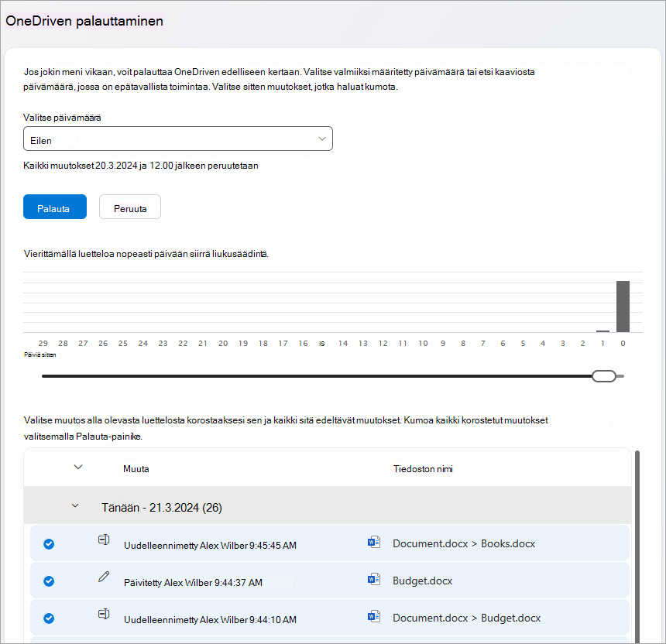The image size is (666, 644).
Task: Click the Peruuta cancel button
Action: click(130, 207)
